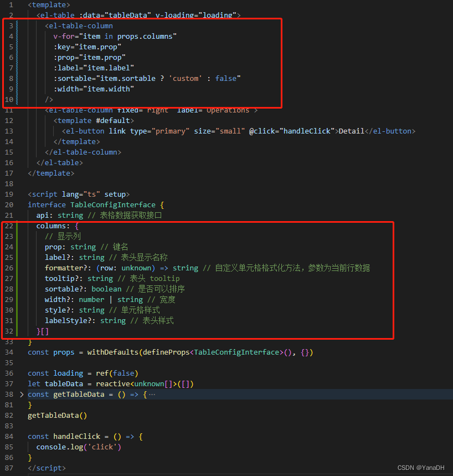The height and width of the screenshot is (476, 453).
Task: Click the 'formatter?:' property name
Action: click(x=68, y=268)
